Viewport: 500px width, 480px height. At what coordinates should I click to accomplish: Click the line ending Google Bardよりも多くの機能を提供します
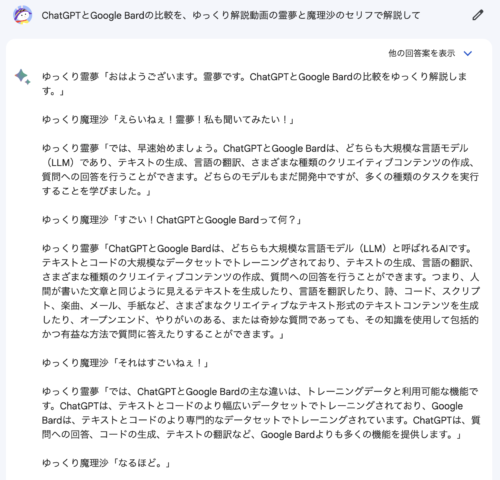pyautogui.click(x=252, y=435)
